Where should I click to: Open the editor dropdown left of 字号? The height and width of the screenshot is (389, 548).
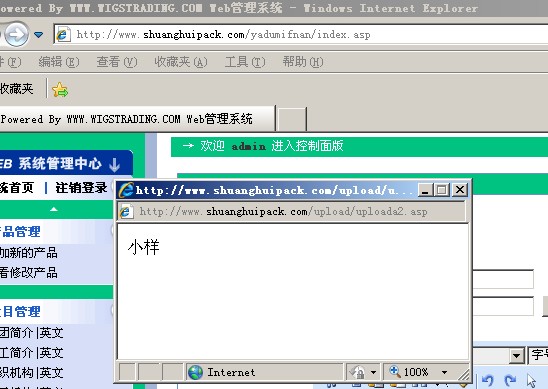tap(516, 356)
